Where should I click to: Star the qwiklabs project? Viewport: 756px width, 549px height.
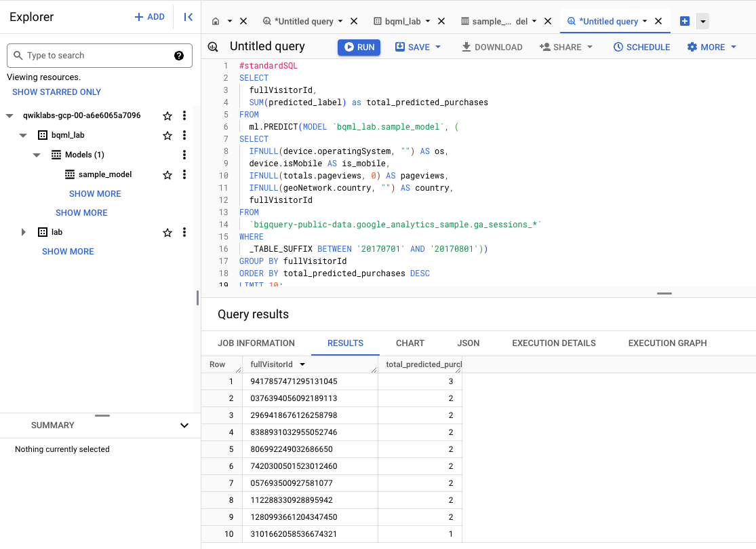[167, 116]
